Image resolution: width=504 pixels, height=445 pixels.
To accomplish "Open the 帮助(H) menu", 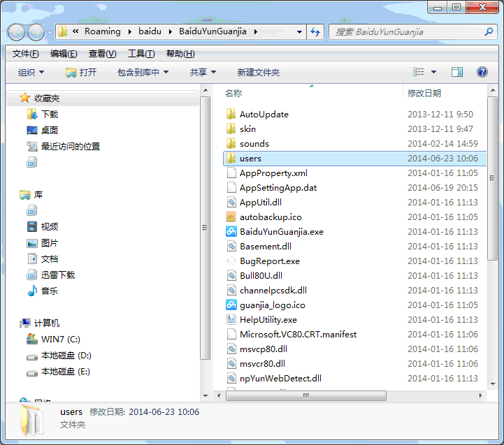I will (x=180, y=54).
